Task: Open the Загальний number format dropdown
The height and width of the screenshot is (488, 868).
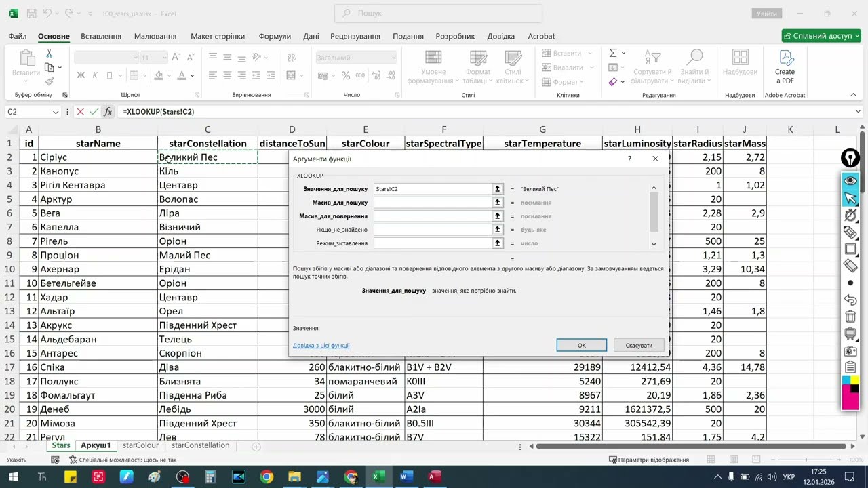Action: click(393, 58)
